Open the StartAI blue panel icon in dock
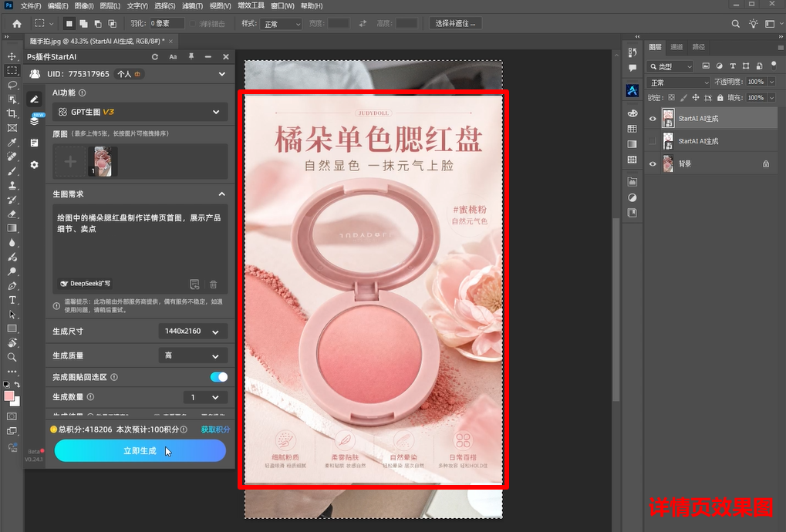This screenshot has width=786, height=532. pyautogui.click(x=633, y=91)
